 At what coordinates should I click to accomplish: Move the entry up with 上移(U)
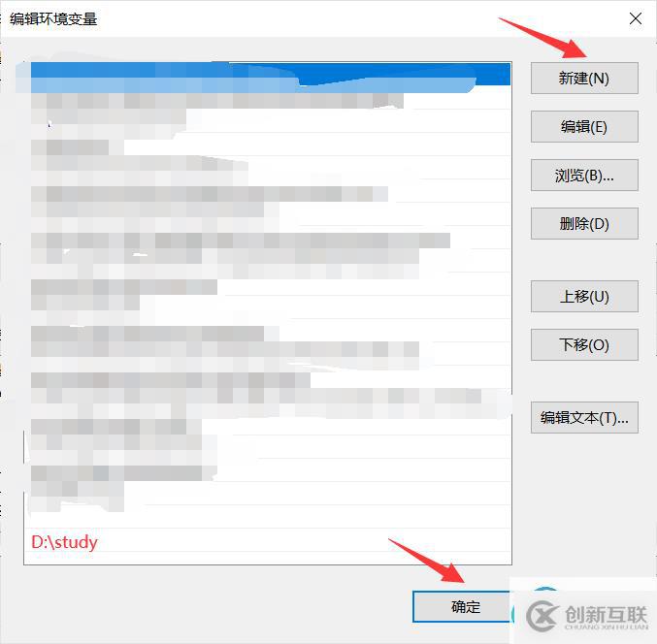[x=584, y=297]
